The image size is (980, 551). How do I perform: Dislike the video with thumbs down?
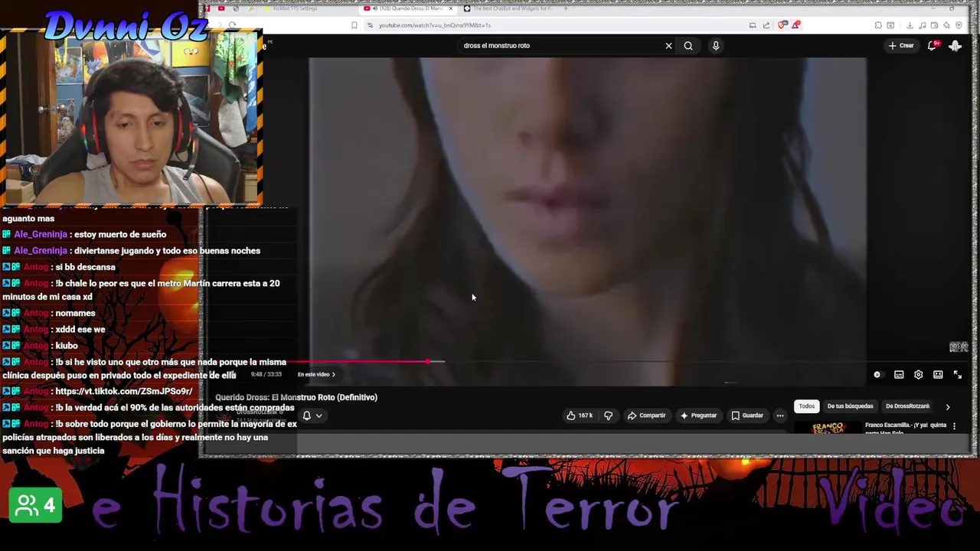coord(608,416)
